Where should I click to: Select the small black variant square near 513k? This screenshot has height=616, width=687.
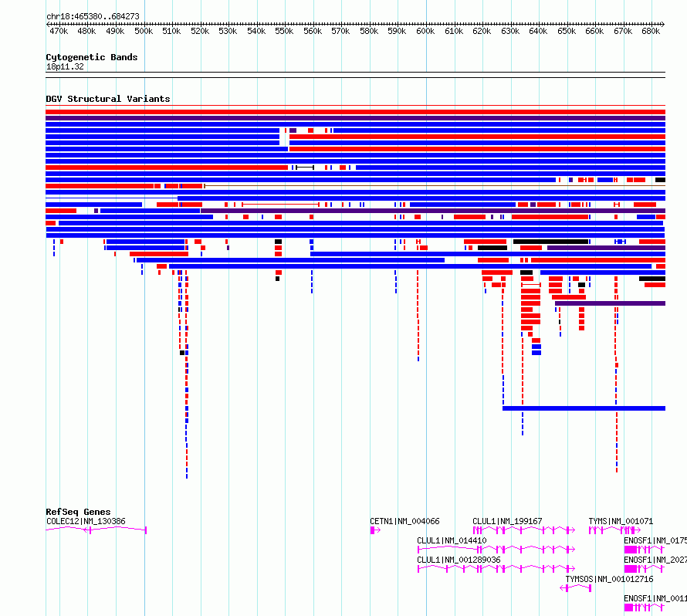[182, 353]
